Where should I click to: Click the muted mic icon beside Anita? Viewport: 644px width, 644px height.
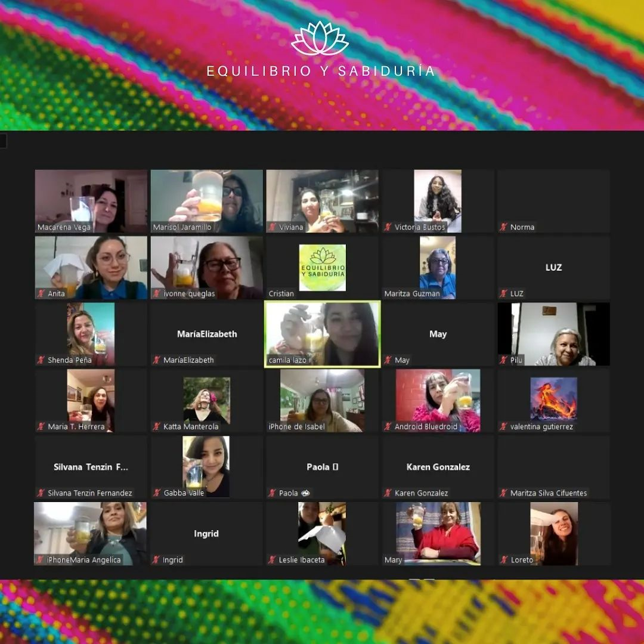(x=41, y=293)
